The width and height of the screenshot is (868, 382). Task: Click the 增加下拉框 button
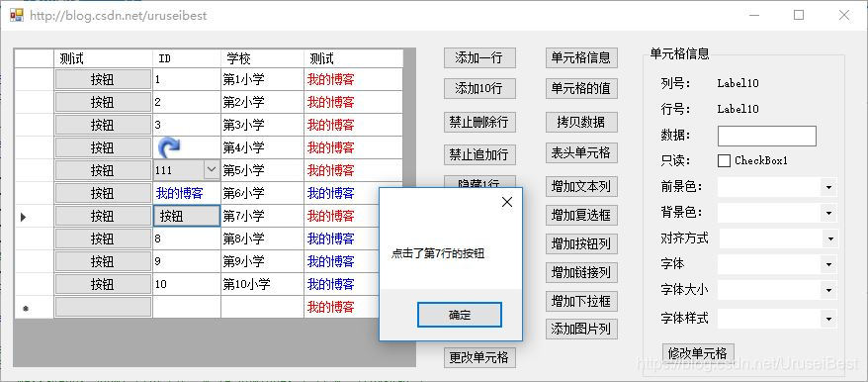tap(581, 302)
